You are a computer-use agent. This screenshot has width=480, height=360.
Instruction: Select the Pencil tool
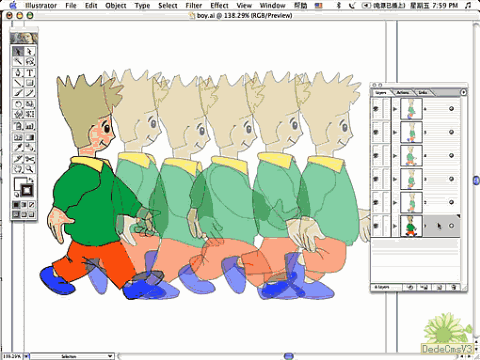point(30,93)
